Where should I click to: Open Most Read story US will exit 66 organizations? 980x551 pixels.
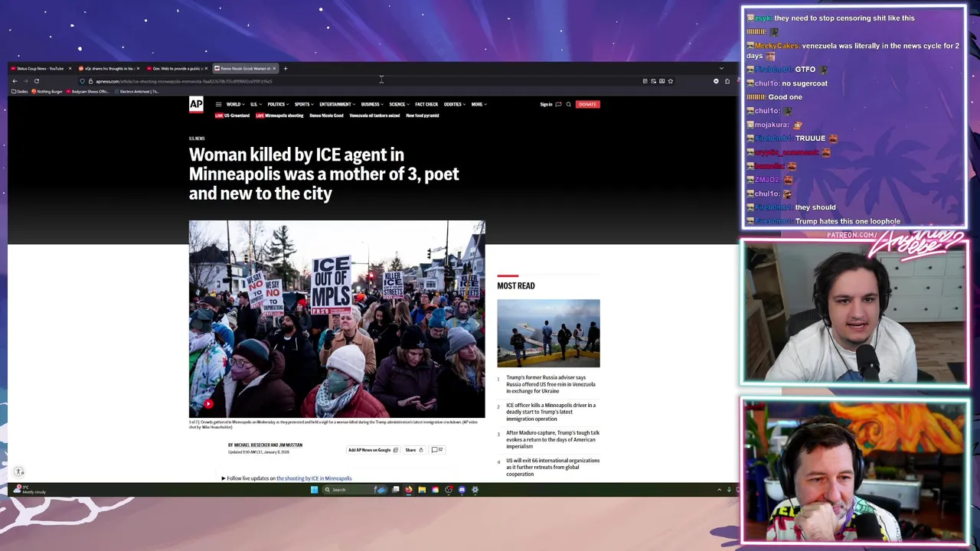pyautogui.click(x=552, y=467)
